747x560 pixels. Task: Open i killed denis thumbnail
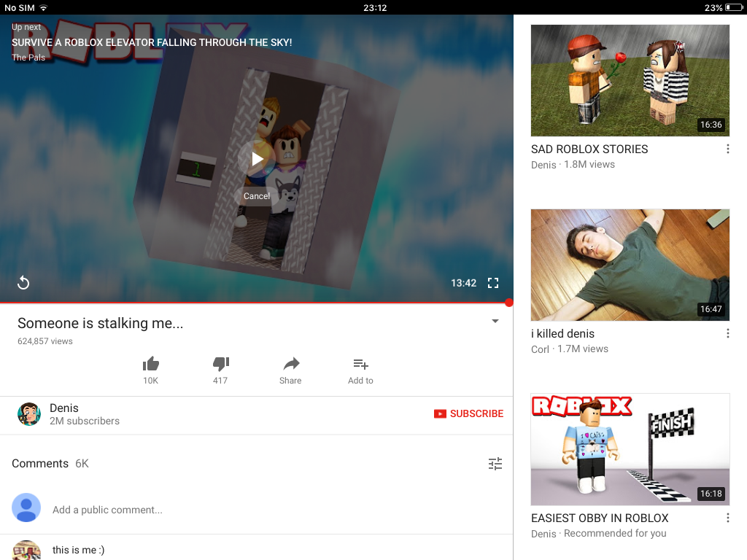click(630, 265)
